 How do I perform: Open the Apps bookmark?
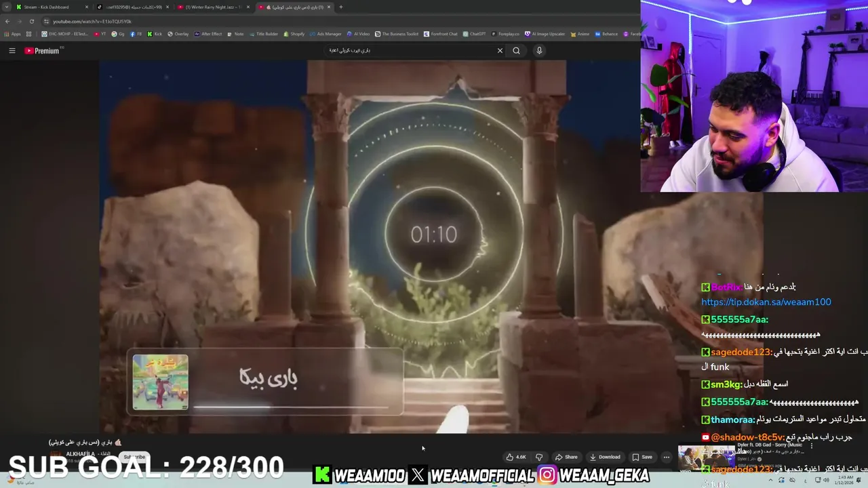click(13, 34)
